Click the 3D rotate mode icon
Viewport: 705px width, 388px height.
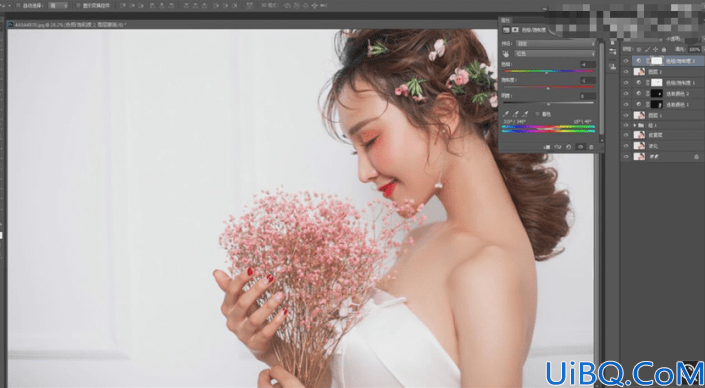pos(288,5)
